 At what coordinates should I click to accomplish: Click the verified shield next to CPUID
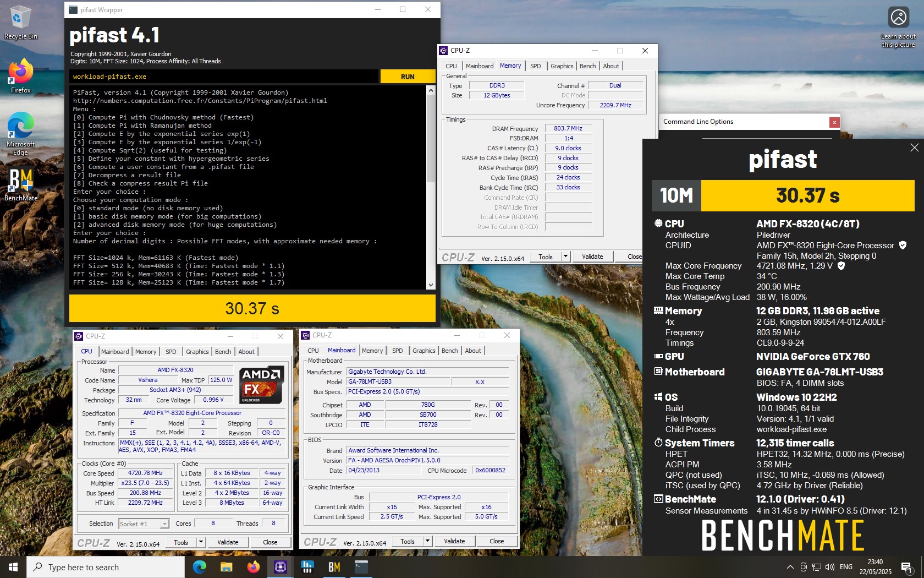click(x=903, y=246)
